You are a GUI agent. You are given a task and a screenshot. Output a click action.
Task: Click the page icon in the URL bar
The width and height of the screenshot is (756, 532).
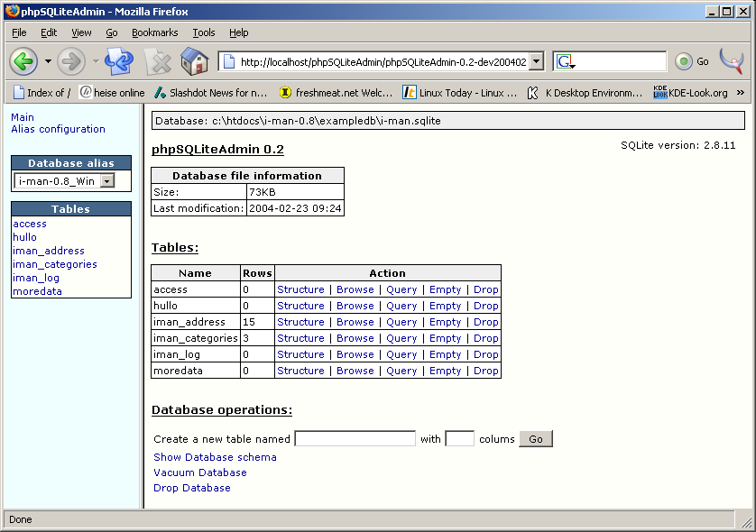pos(229,61)
